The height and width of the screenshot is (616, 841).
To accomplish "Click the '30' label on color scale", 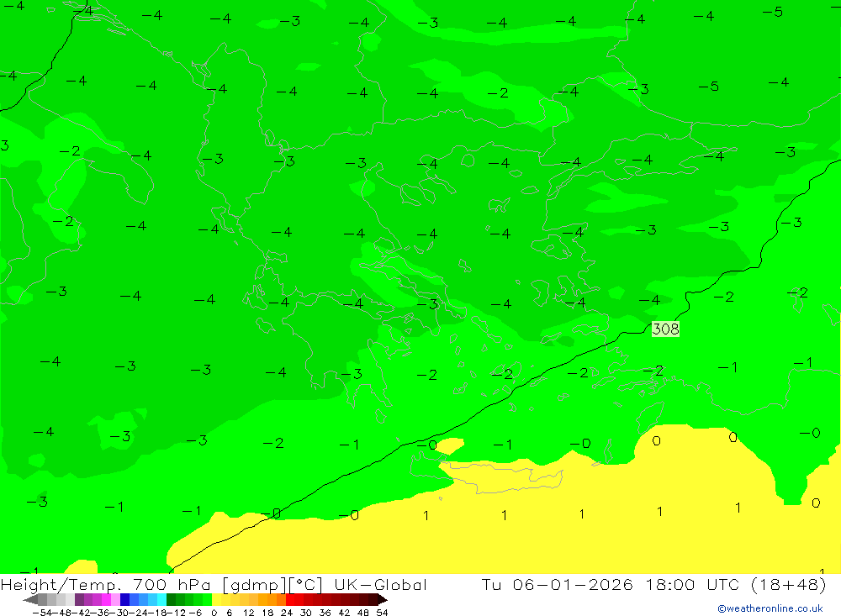I will point(306,613).
